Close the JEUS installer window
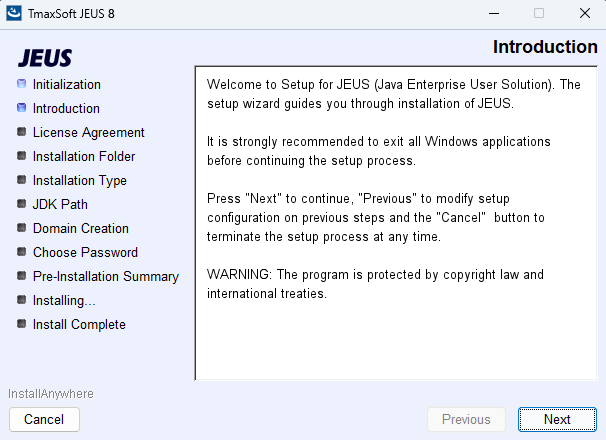The width and height of the screenshot is (606, 440). pyautogui.click(x=584, y=13)
